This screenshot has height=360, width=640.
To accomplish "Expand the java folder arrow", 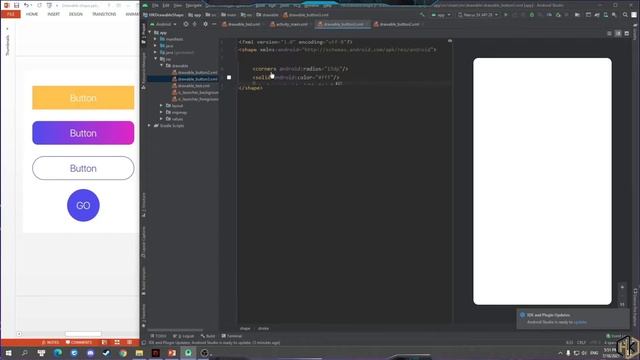I will coord(155,46).
